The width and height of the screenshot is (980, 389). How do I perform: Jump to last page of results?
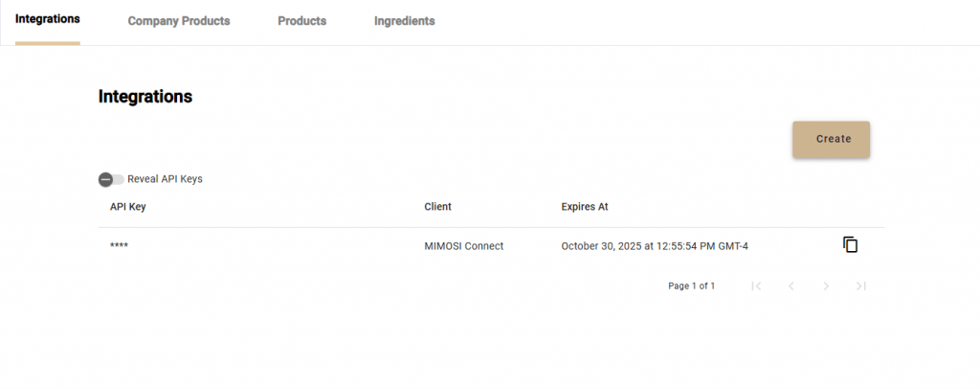click(861, 286)
